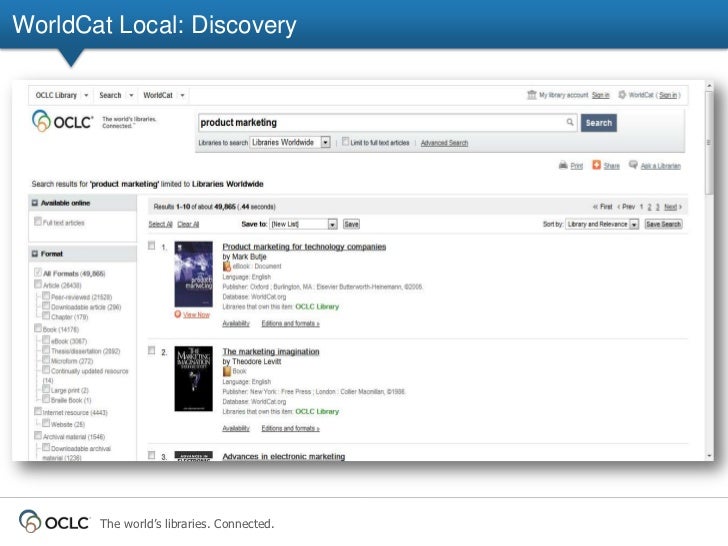Click the Share link
This screenshot has width=728, height=546.
pyautogui.click(x=611, y=166)
